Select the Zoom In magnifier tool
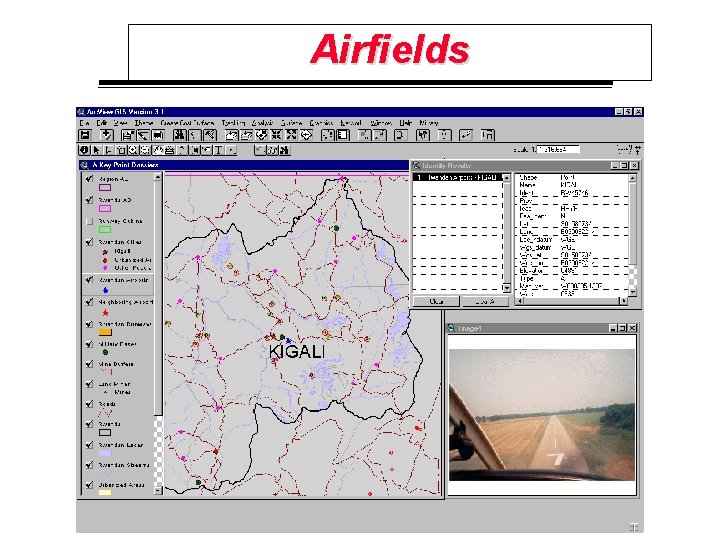This screenshot has width=720, height=540. [x=133, y=150]
